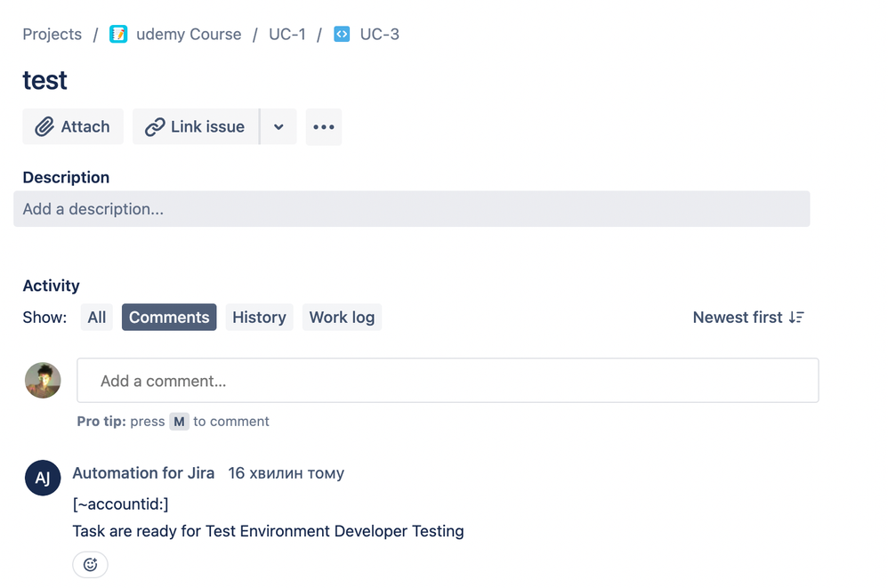Open parent issue UC-1 link
888x588 pixels.
[287, 34]
